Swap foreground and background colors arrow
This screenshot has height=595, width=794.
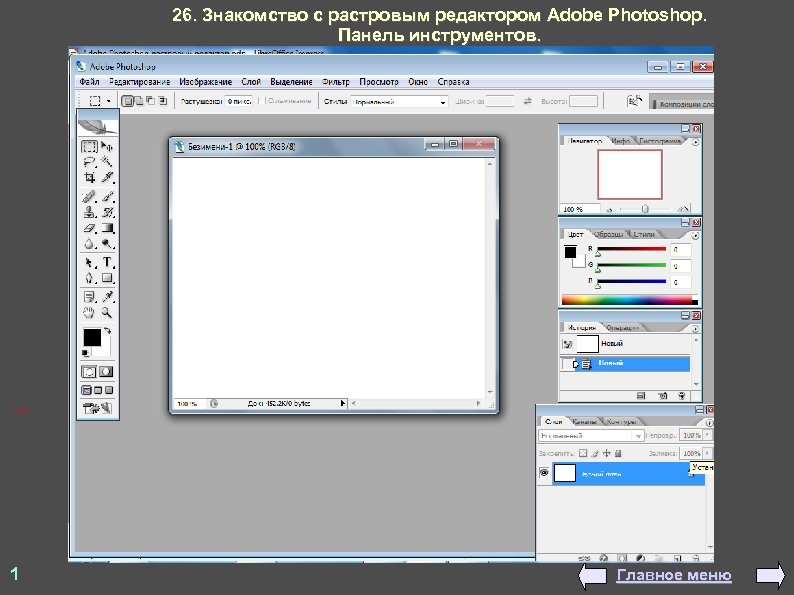107,331
